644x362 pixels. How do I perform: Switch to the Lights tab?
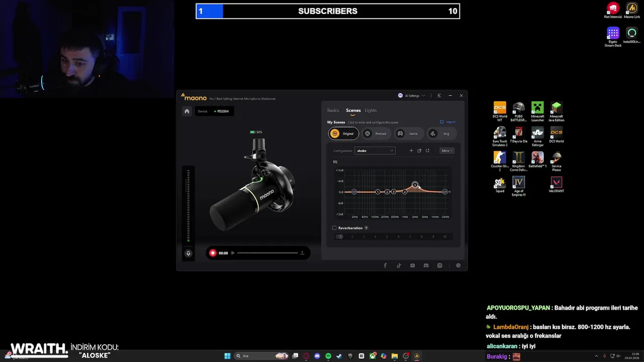[371, 111]
